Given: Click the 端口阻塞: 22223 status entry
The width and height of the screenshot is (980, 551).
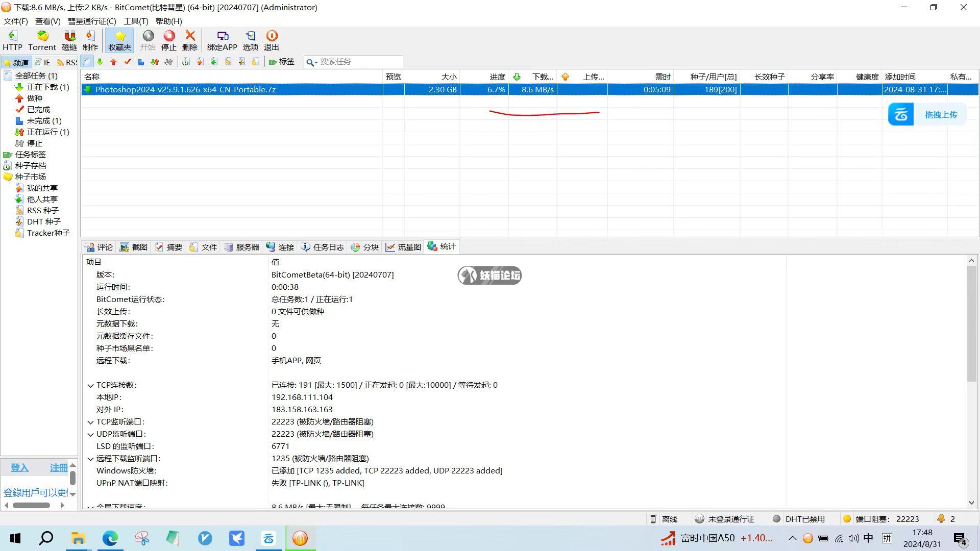Looking at the screenshot, I should pos(881,519).
